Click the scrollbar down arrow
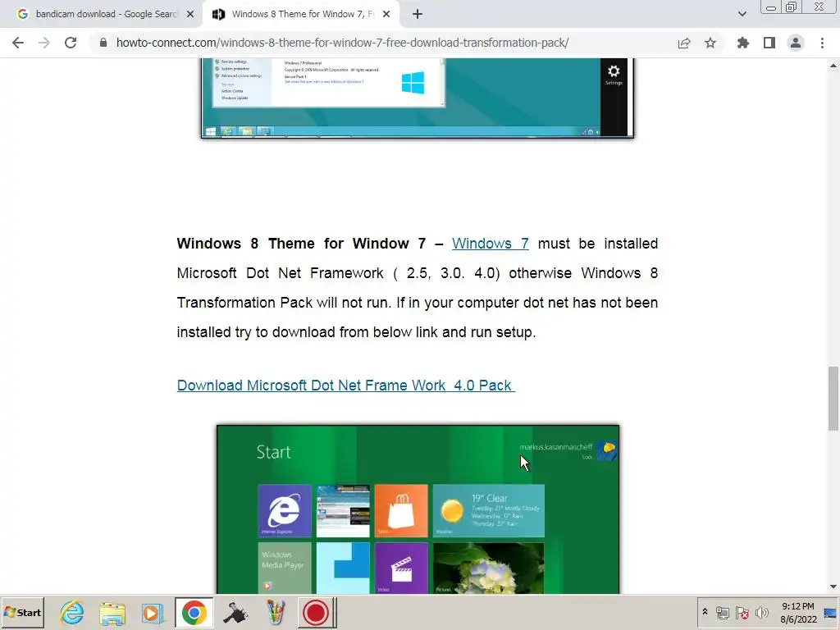Image resolution: width=840 pixels, height=630 pixels. [x=833, y=587]
